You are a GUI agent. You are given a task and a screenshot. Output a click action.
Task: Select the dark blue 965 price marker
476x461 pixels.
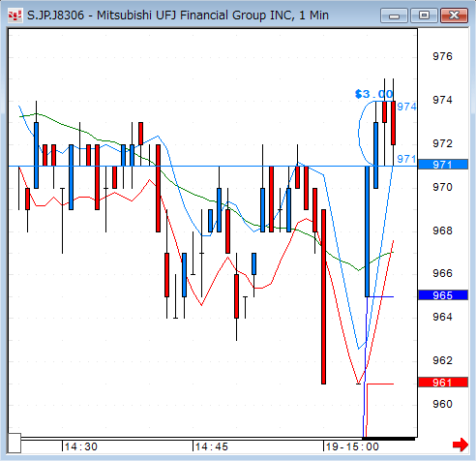[x=443, y=295]
